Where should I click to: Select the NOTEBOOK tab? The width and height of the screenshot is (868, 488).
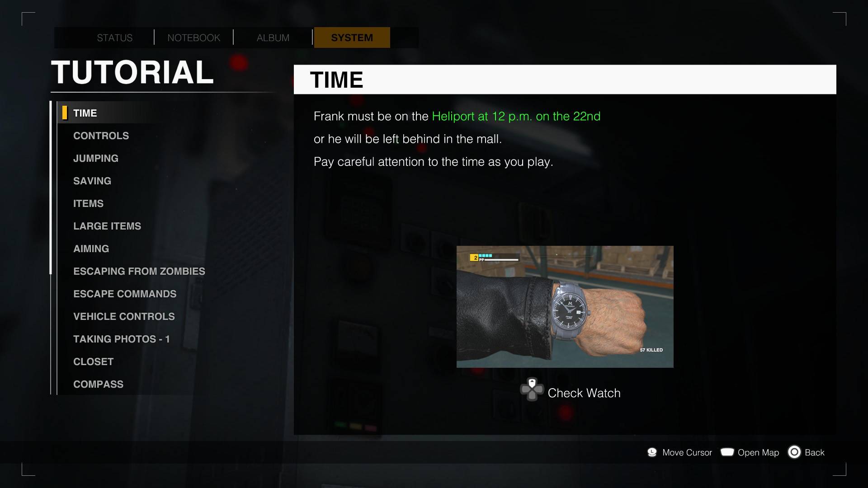(x=192, y=38)
